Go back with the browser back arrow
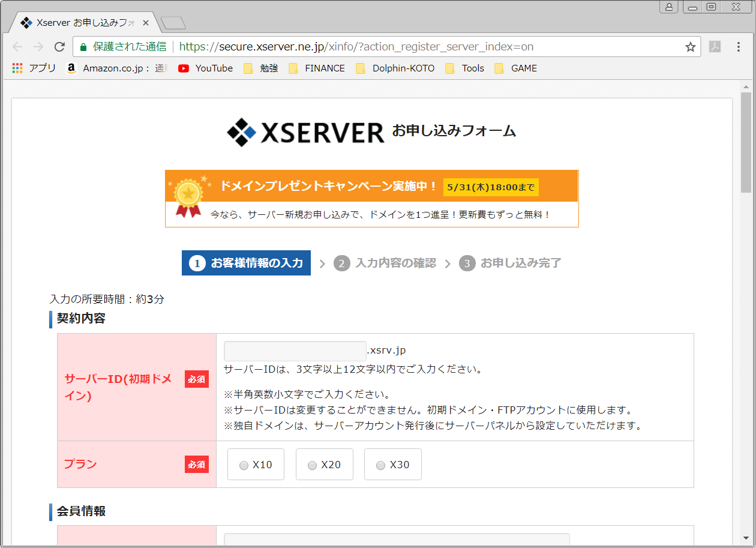 click(17, 47)
